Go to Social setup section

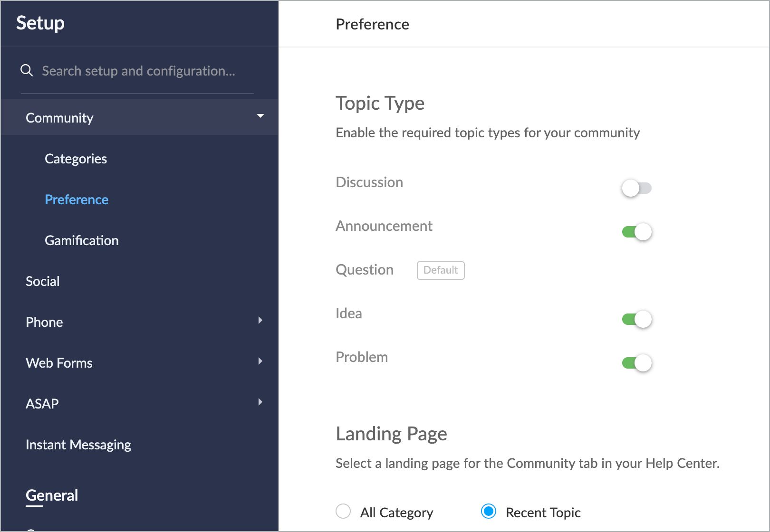coord(42,281)
